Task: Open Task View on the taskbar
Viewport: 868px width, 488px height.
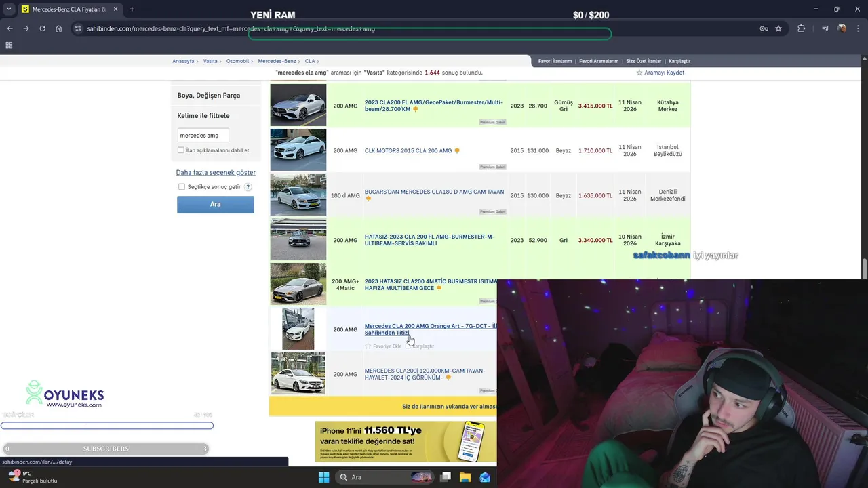Action: [x=446, y=477]
